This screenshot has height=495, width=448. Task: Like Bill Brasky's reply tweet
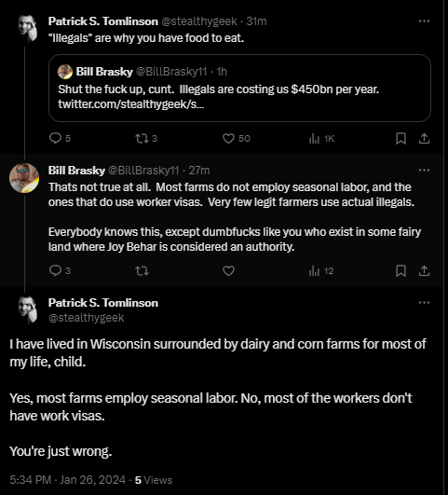click(229, 271)
